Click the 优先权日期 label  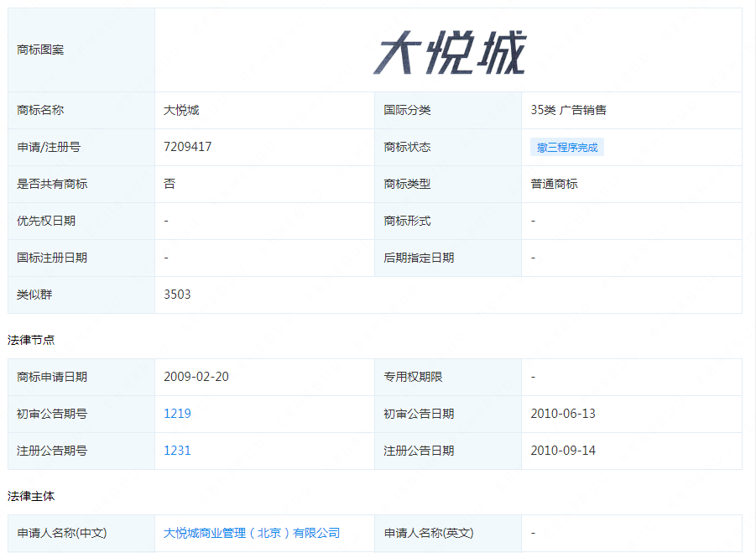46,222
